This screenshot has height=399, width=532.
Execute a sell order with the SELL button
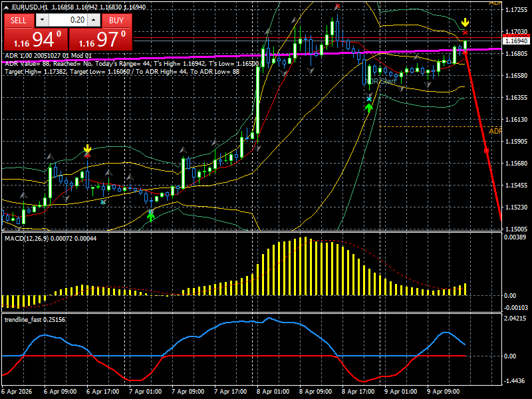click(19, 21)
